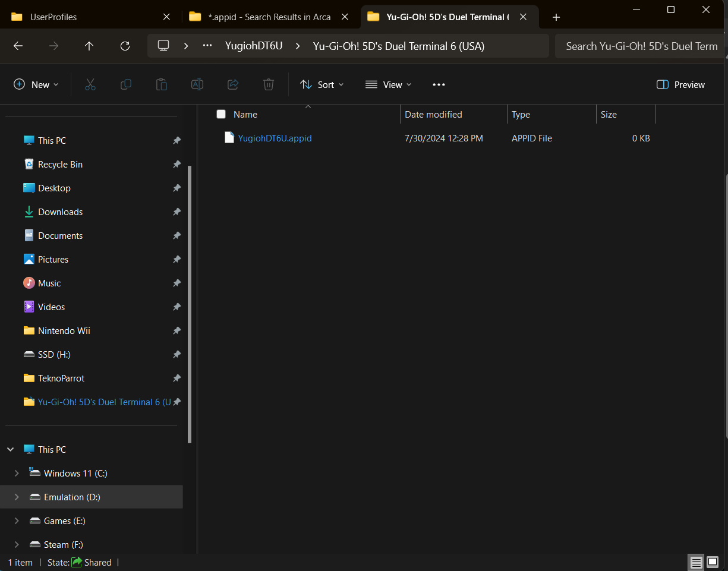Sort by the Name column header
This screenshot has height=571, width=728.
245,114
